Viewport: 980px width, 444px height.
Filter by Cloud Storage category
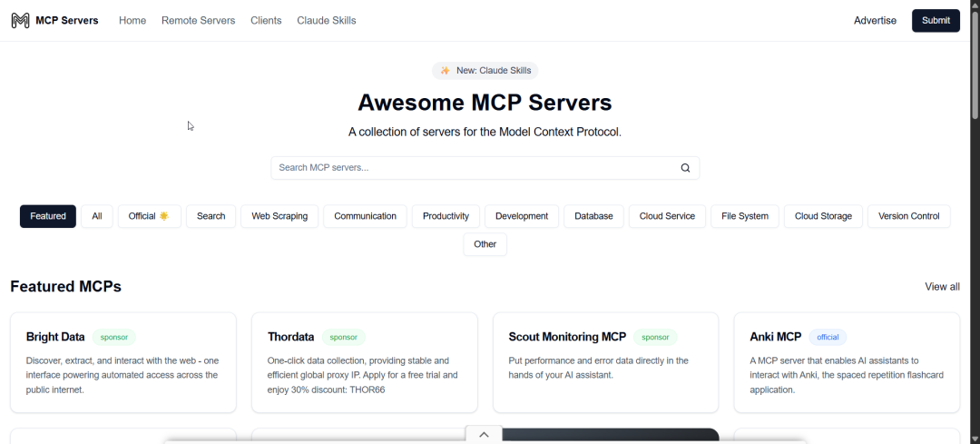click(x=823, y=216)
